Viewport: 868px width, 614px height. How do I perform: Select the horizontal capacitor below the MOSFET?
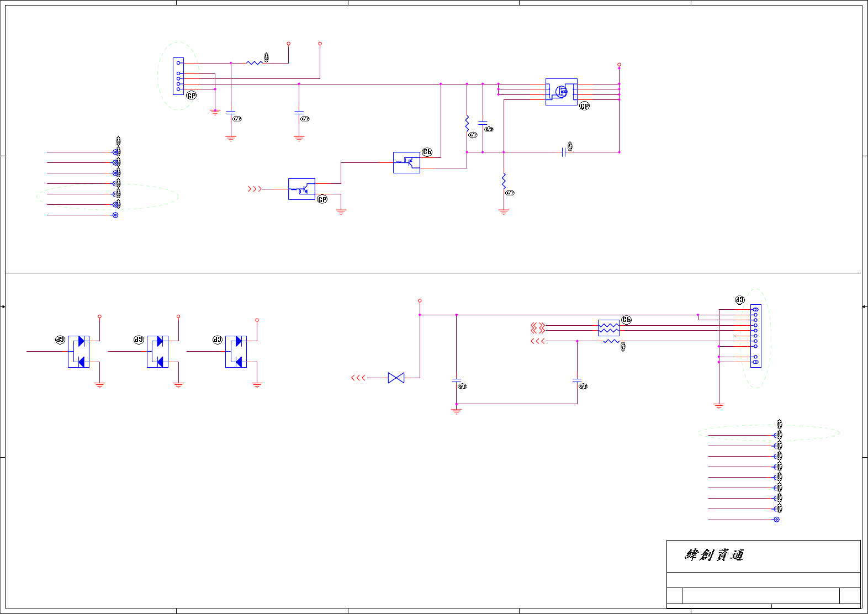564,152
